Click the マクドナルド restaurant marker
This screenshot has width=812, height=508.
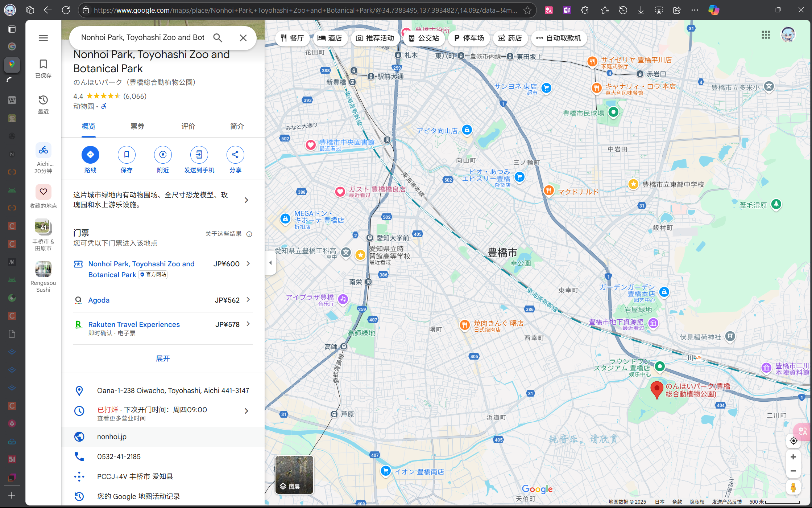tap(549, 191)
